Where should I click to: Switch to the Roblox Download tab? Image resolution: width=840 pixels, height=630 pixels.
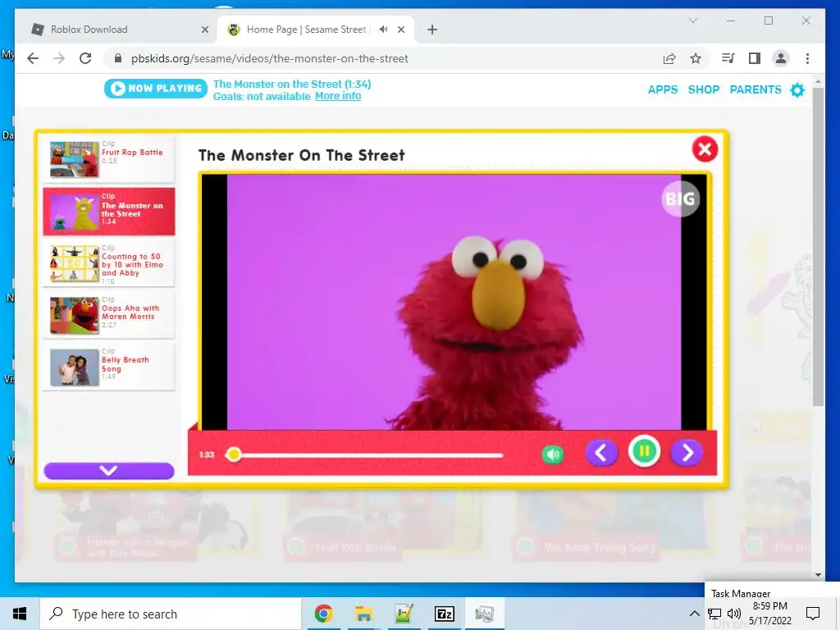tap(118, 30)
